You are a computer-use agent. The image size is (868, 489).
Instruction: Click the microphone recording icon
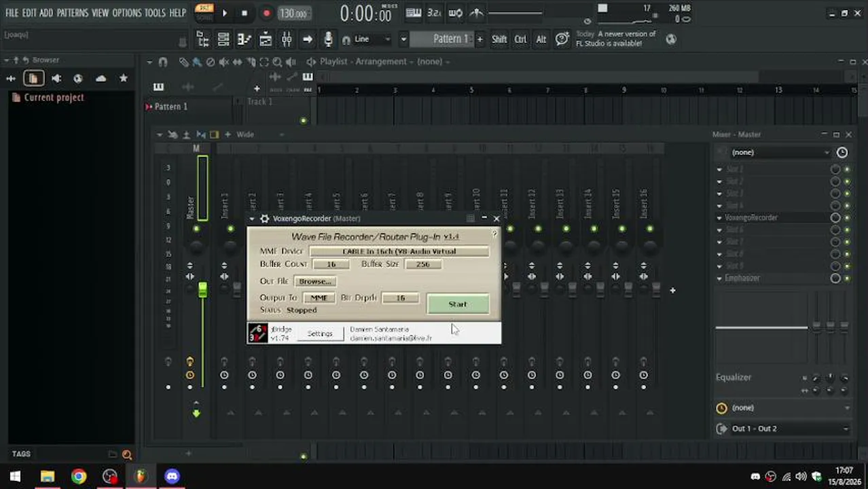click(x=329, y=39)
